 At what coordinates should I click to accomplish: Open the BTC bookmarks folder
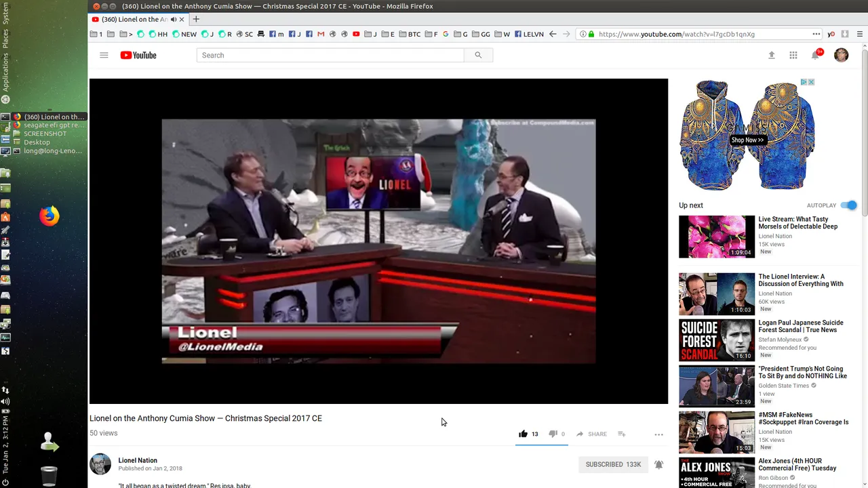[410, 34]
